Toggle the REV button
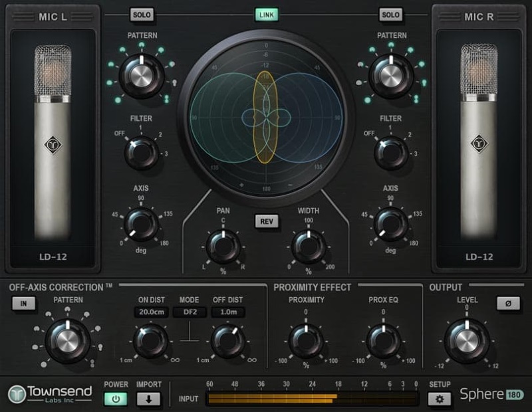Screen dimensions: 532x412 (267, 221)
